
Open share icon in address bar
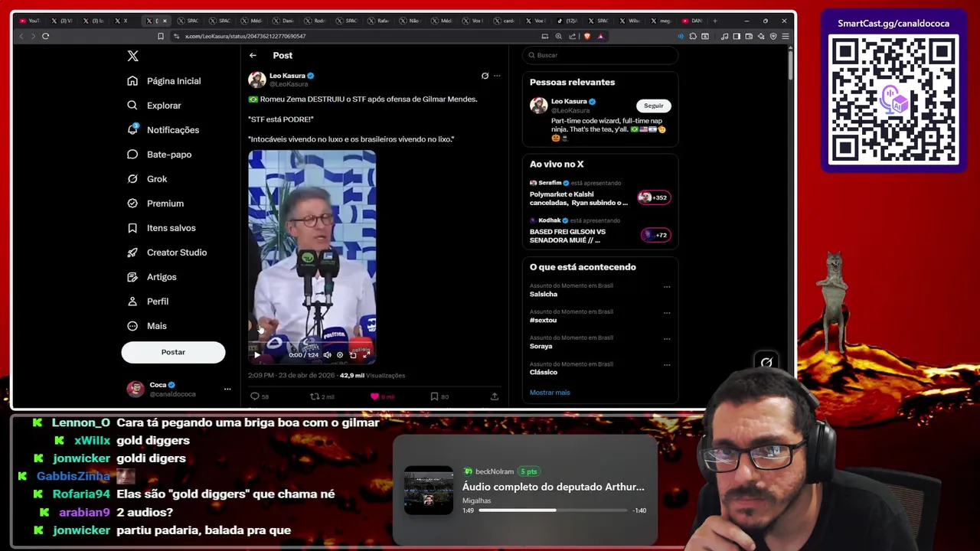pos(572,36)
